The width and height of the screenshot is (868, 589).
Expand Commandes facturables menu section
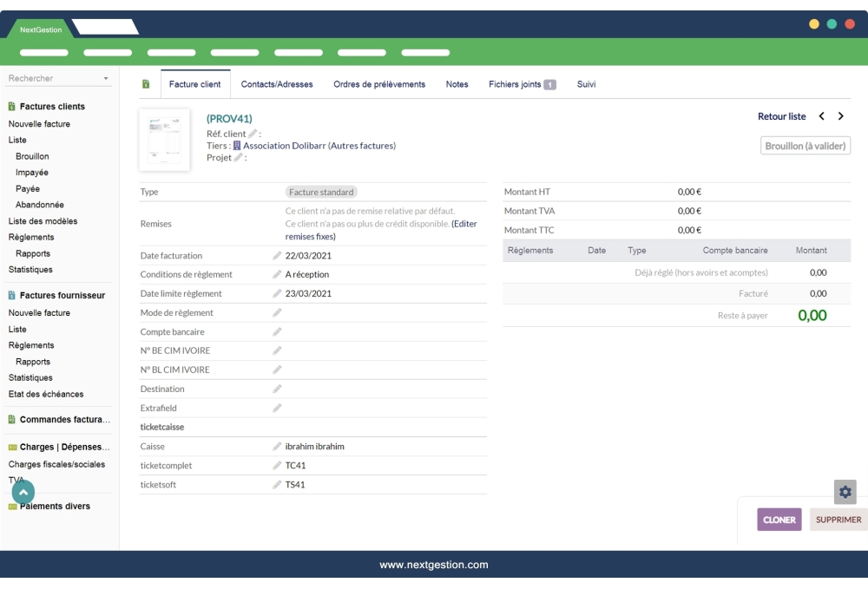[64, 420]
